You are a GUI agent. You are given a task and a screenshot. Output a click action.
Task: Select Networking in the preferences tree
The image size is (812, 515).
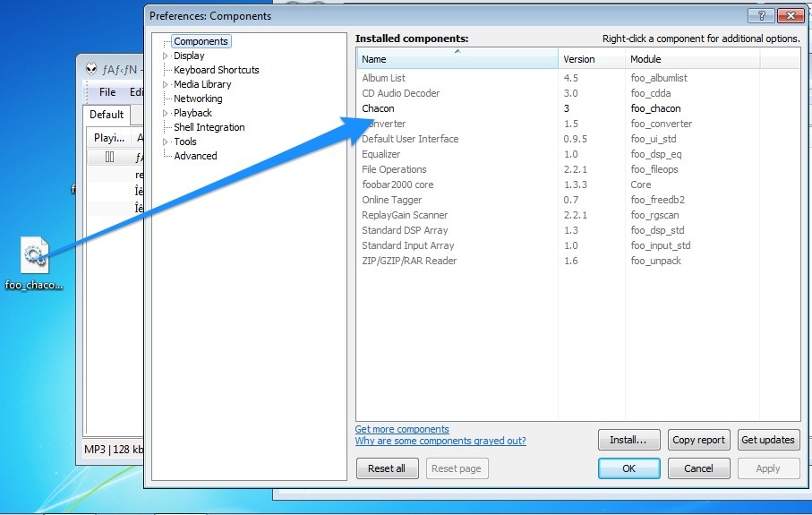coord(198,99)
